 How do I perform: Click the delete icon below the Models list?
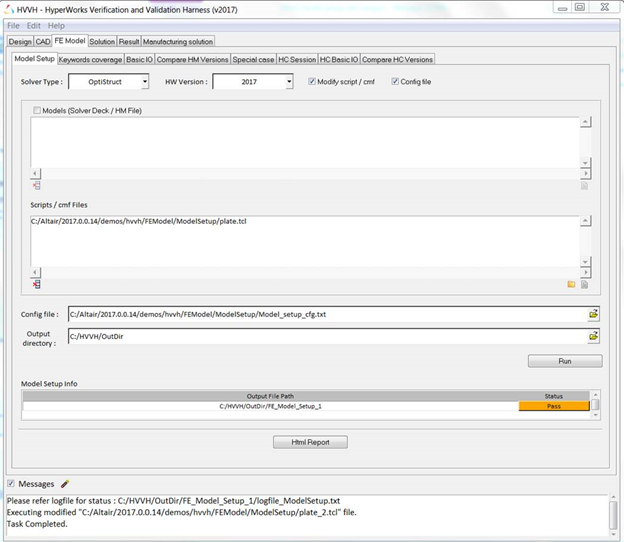(x=36, y=185)
